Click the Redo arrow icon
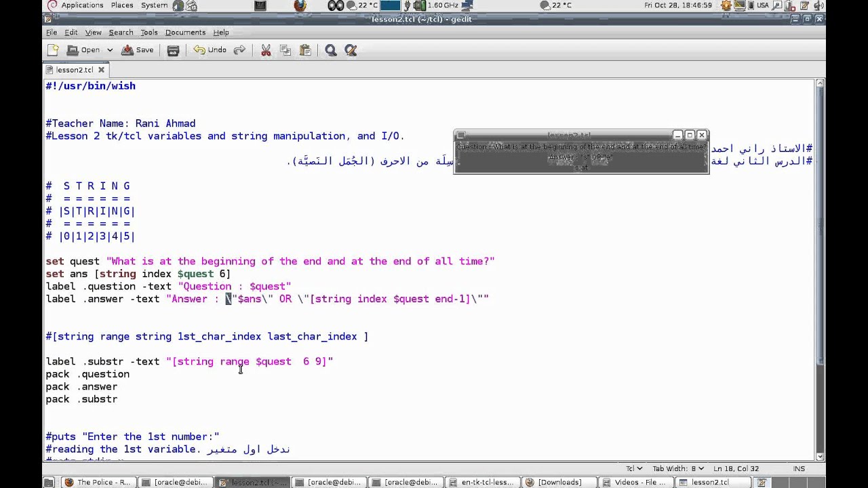Viewport: 868px width, 488px height. coord(239,50)
